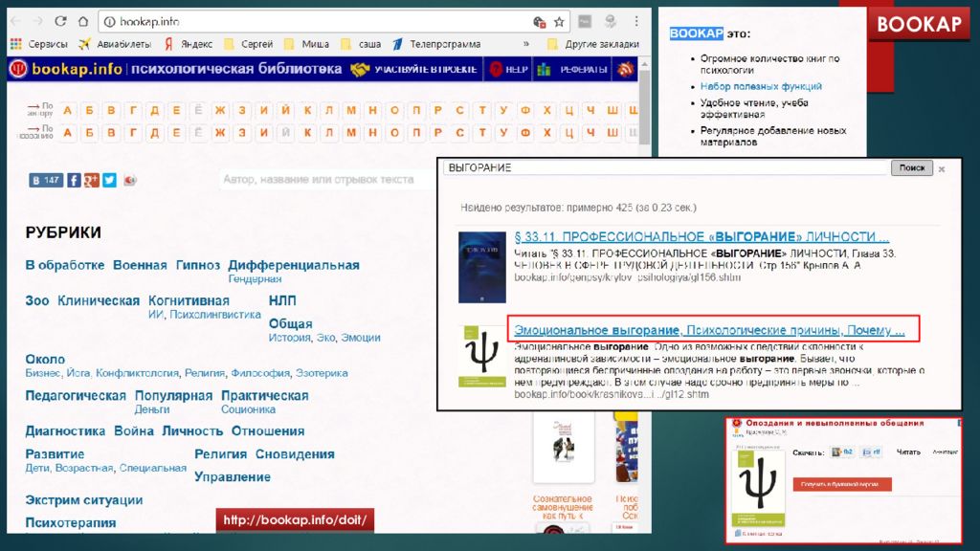Open Конфликтология sub-rubric
The height and width of the screenshot is (551, 980).
pos(137,373)
